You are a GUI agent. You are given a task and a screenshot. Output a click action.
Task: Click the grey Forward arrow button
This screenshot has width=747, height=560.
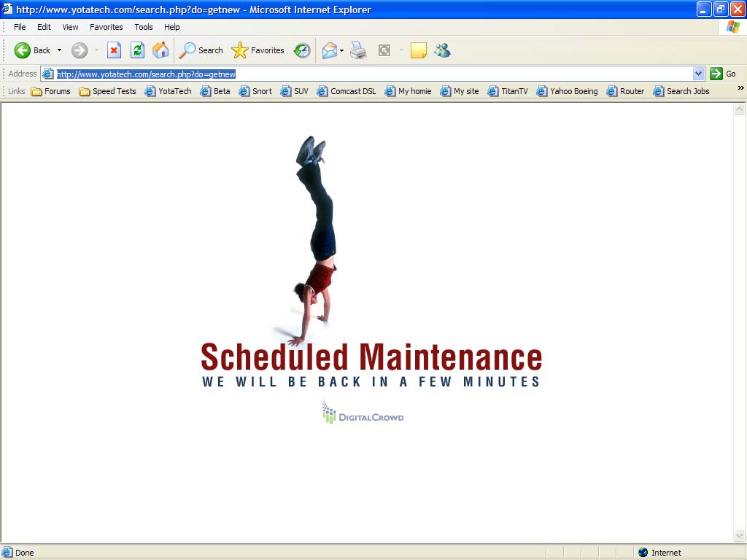pyautogui.click(x=80, y=50)
